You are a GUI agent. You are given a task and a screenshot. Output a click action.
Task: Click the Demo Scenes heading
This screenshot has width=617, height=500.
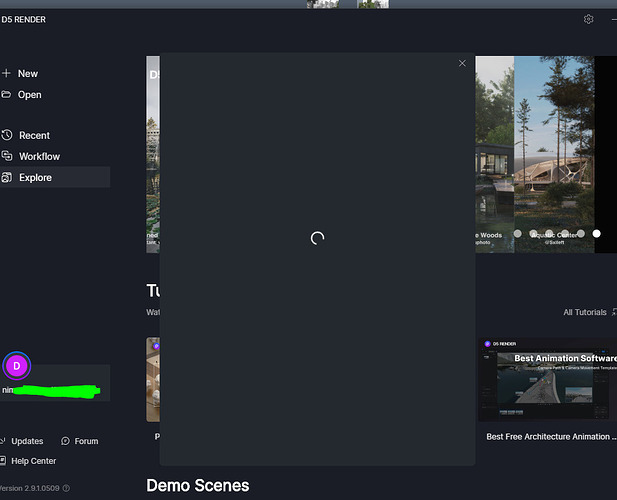click(198, 485)
